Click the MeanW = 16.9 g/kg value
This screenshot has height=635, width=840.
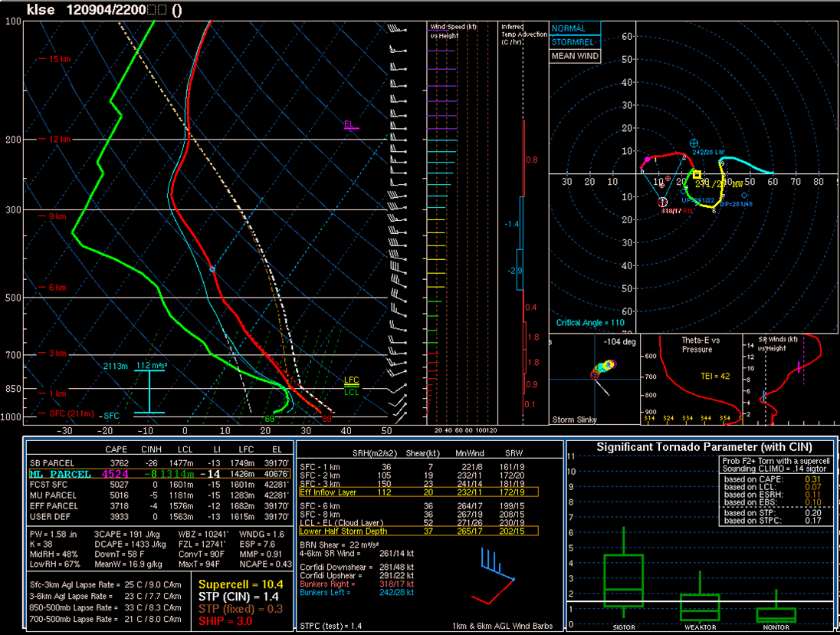coord(127,564)
